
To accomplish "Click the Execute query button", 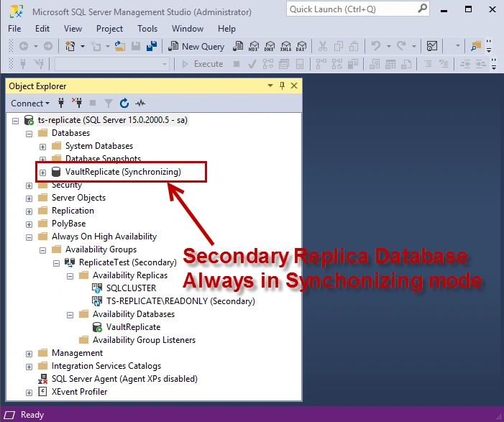I will (x=203, y=64).
